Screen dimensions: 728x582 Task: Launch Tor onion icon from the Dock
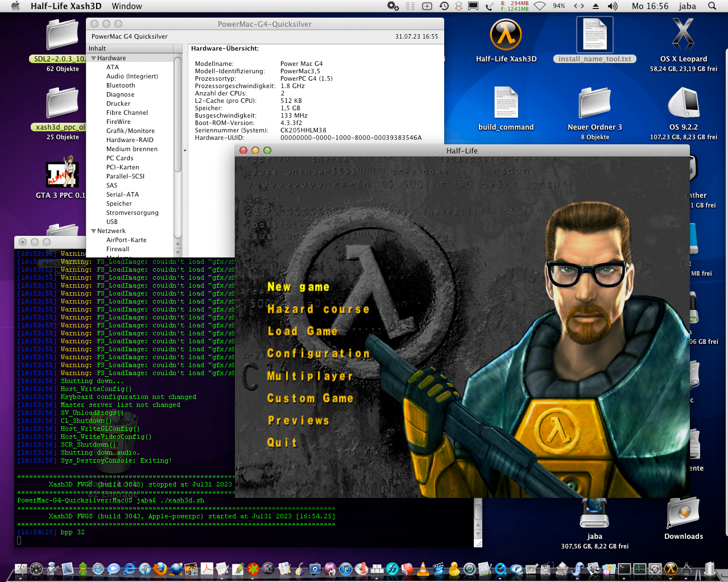pos(299,569)
